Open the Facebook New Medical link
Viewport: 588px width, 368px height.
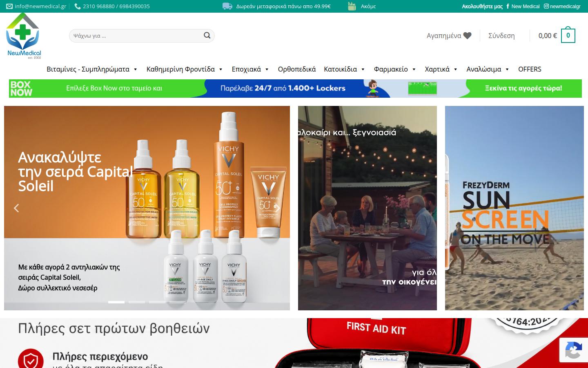tap(523, 6)
